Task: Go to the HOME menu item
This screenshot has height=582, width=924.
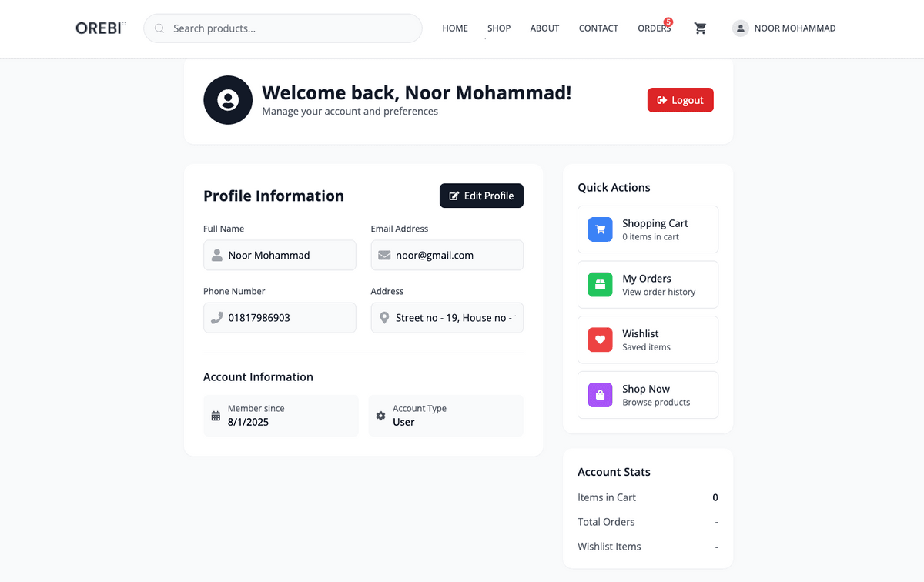Action: pos(455,28)
